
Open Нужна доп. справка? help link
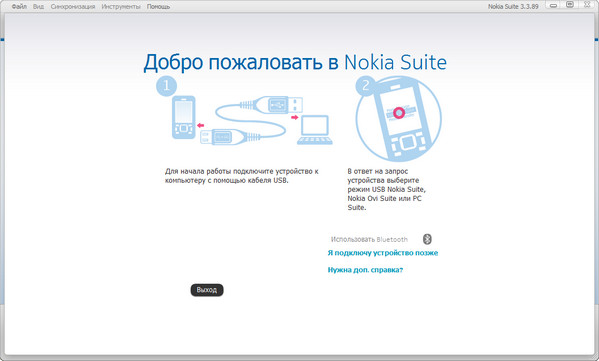click(x=365, y=270)
